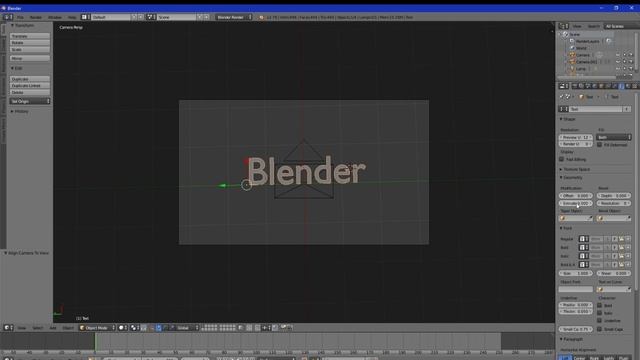This screenshot has height=360, width=640.
Task: Collapse the Font panel
Action: coord(566,228)
